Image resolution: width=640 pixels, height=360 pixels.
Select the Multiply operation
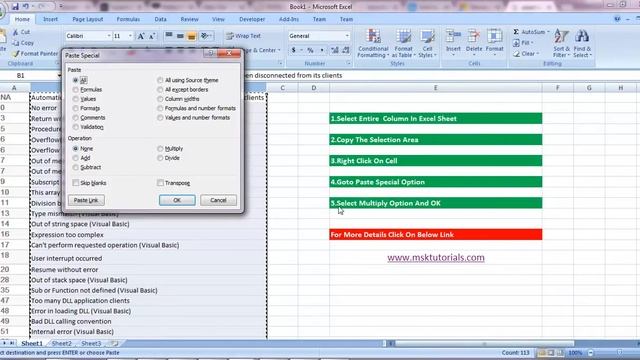coord(160,149)
